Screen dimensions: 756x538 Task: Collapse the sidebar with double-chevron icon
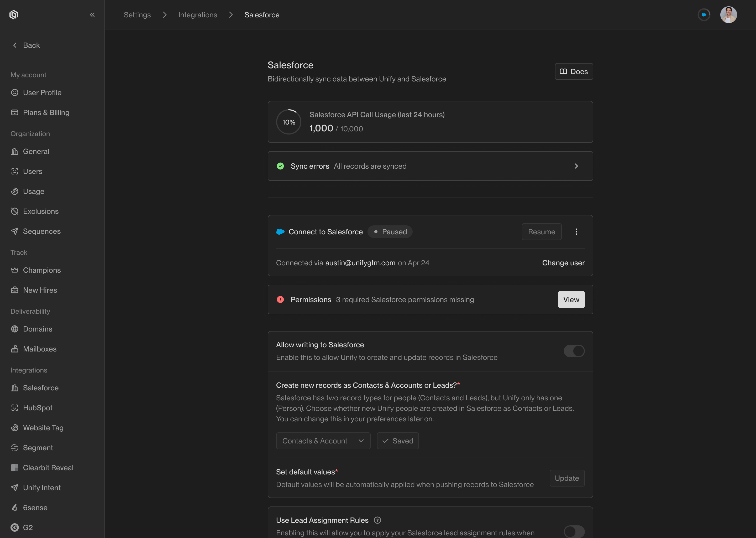[92, 14]
